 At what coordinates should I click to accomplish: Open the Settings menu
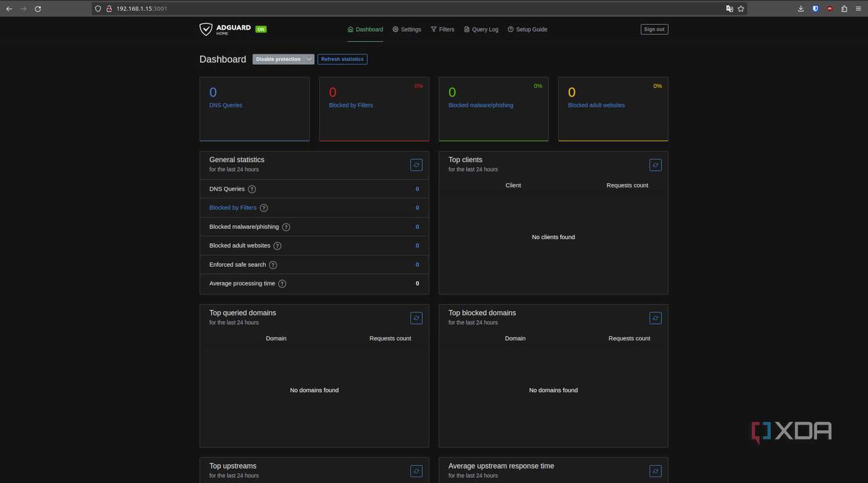click(x=407, y=30)
